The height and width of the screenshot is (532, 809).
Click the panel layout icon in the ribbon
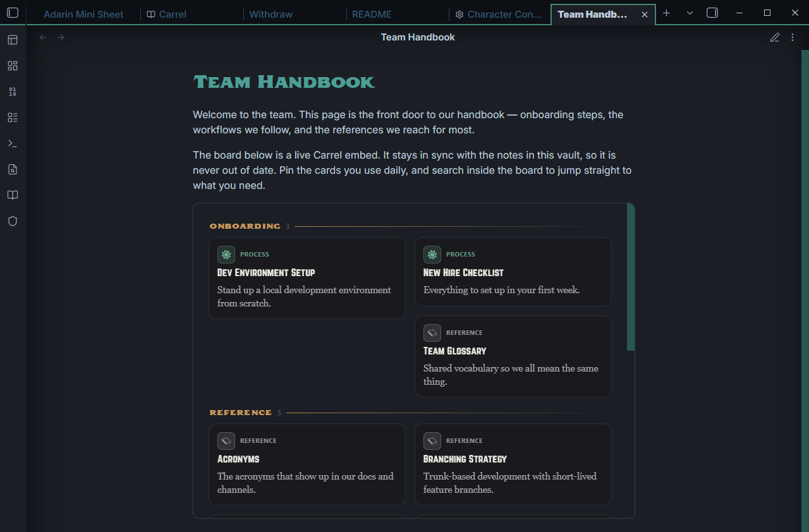point(13,40)
